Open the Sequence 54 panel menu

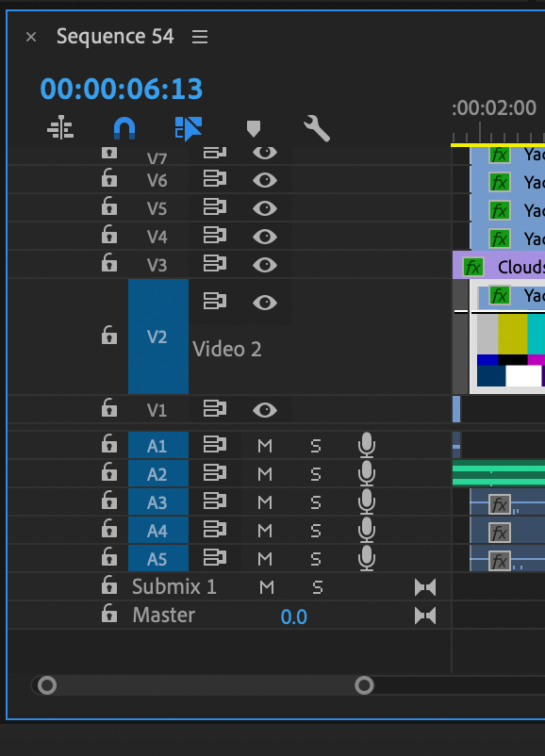[200, 37]
